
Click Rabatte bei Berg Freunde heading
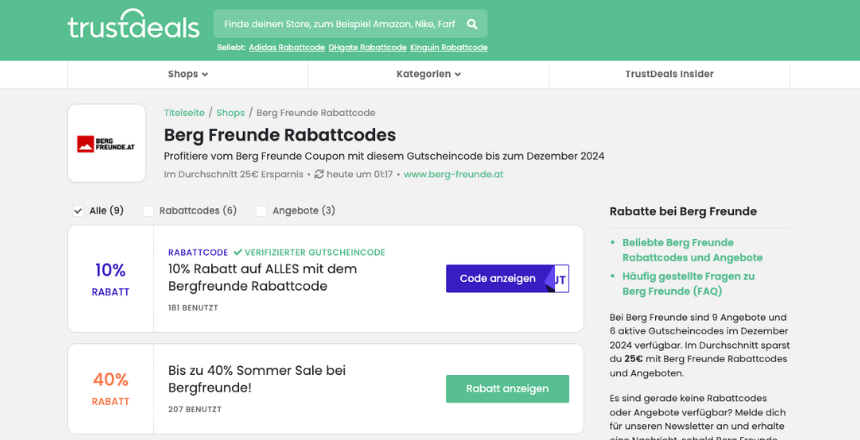(683, 211)
